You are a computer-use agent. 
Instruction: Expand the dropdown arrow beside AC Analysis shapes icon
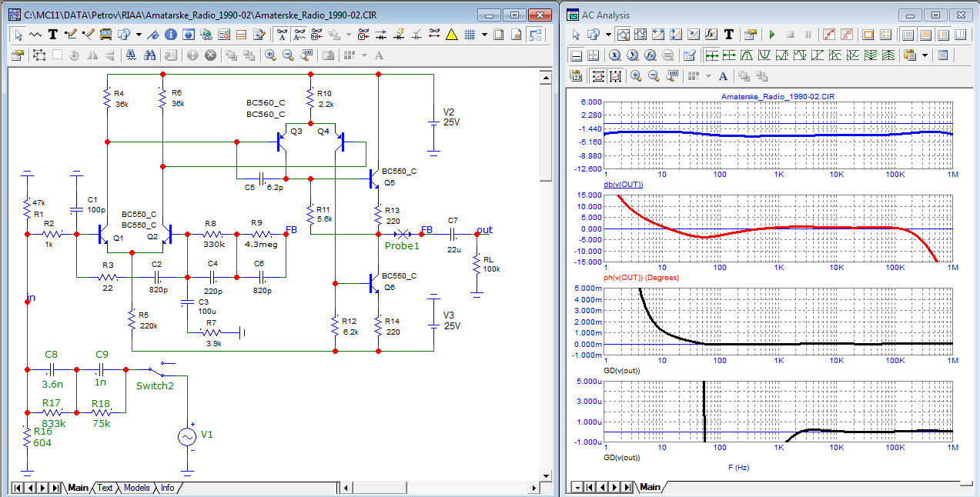coord(608,35)
